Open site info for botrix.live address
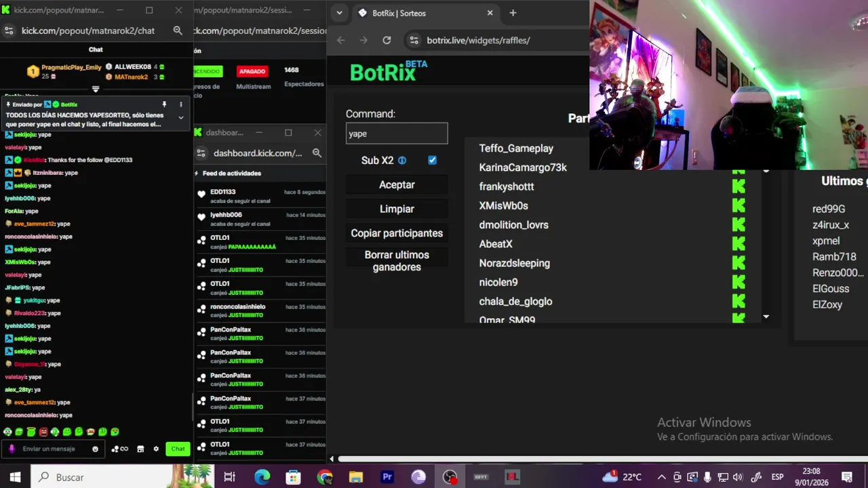 pyautogui.click(x=414, y=40)
